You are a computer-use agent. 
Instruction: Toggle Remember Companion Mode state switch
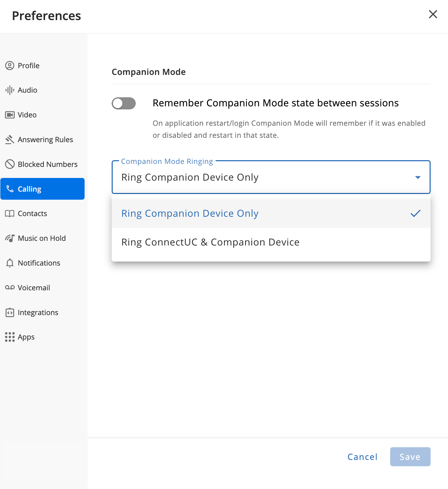pyautogui.click(x=124, y=103)
